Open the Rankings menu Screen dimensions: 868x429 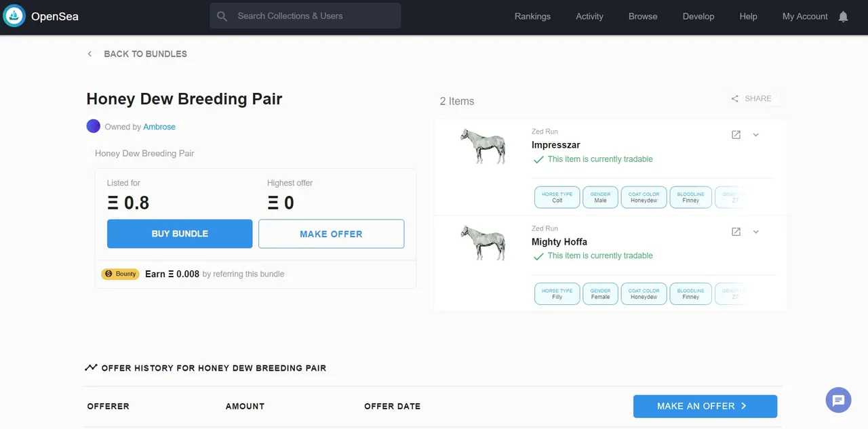pos(532,16)
